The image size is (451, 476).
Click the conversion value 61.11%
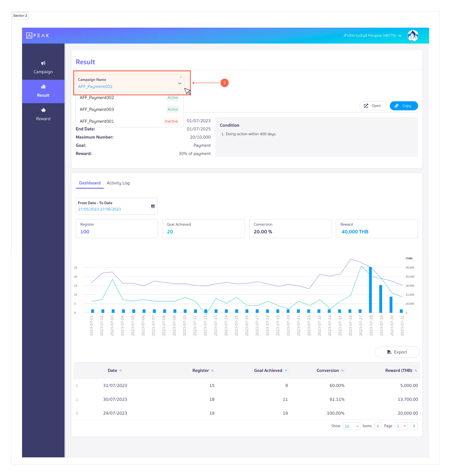click(337, 400)
